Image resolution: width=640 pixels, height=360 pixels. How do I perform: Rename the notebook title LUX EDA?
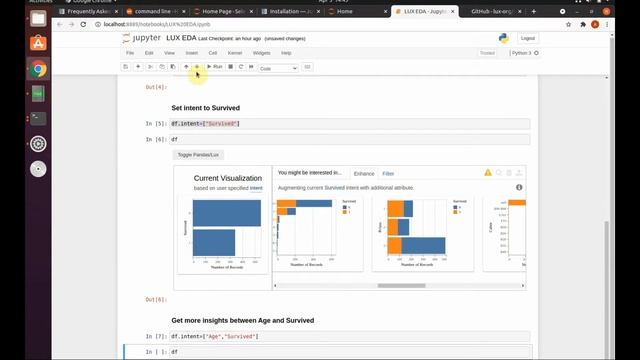coord(181,38)
